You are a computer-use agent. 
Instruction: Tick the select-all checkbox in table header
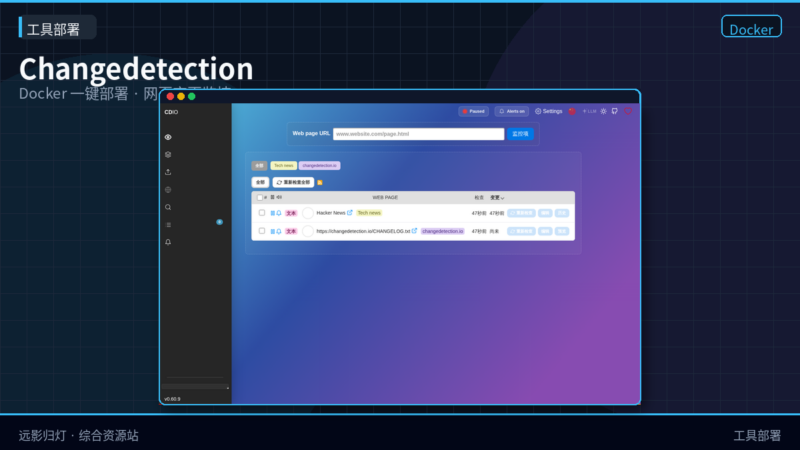coord(260,198)
